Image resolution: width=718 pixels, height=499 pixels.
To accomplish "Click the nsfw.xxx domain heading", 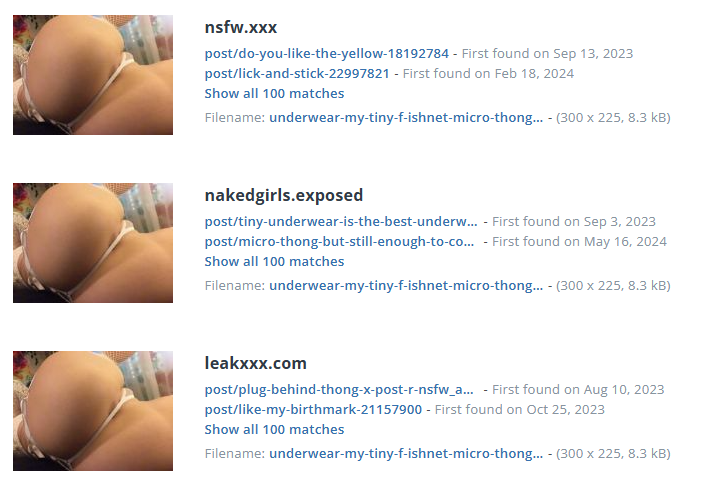I will (241, 27).
